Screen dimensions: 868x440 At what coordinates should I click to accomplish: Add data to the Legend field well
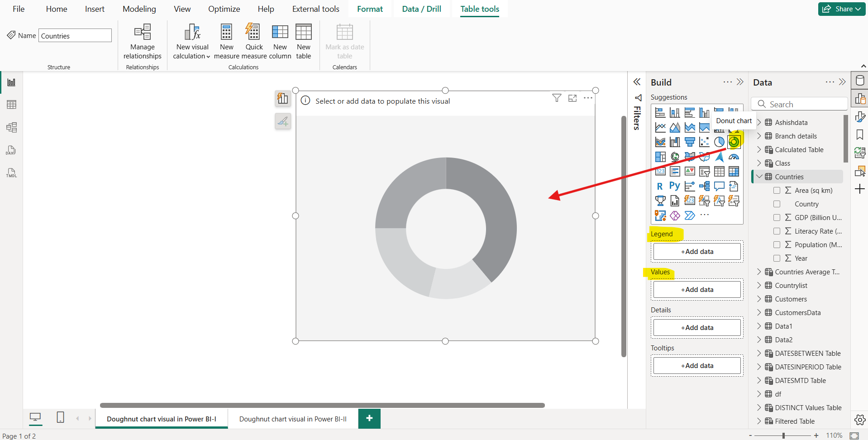click(x=697, y=251)
